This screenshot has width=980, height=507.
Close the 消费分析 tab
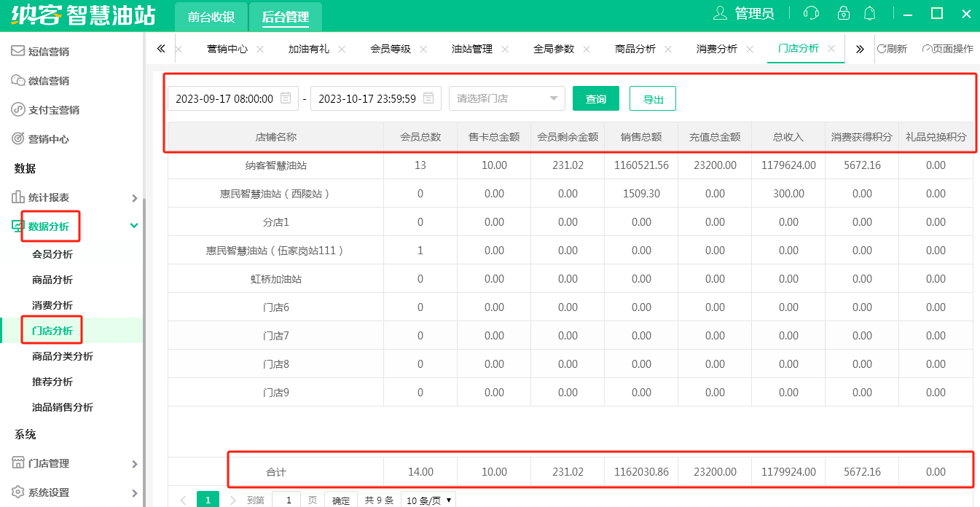point(750,49)
